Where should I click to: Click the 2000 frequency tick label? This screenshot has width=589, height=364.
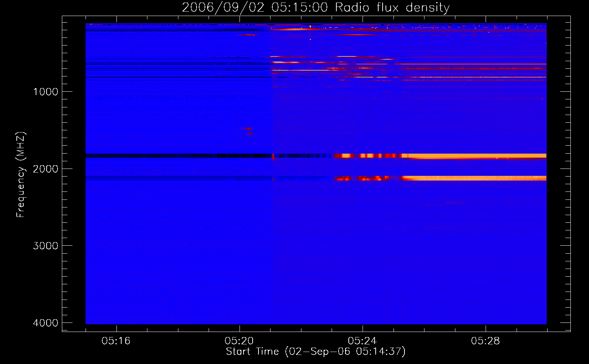[46, 169]
